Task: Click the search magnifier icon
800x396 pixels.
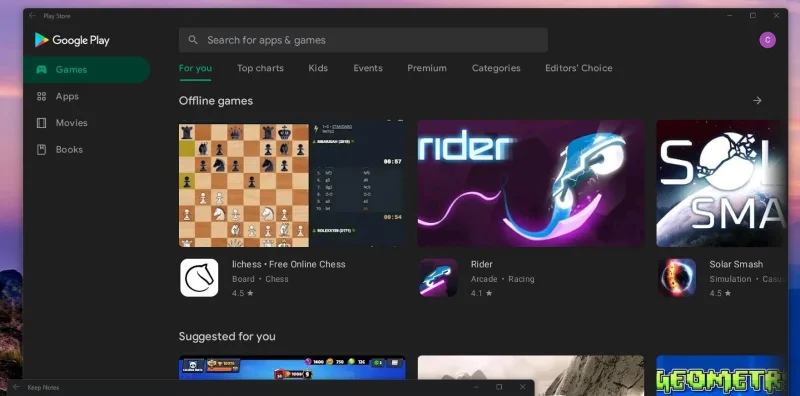Action: click(193, 40)
